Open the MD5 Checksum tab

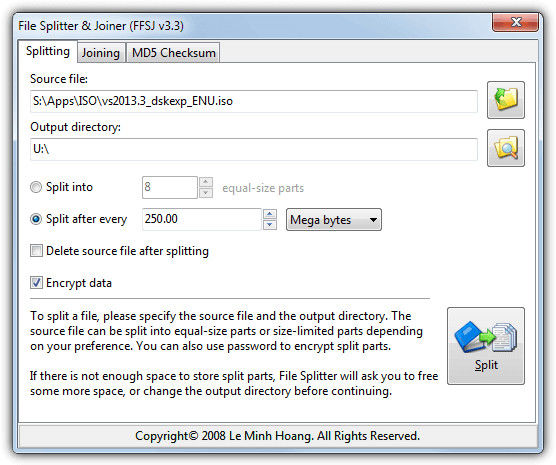pyautogui.click(x=173, y=53)
